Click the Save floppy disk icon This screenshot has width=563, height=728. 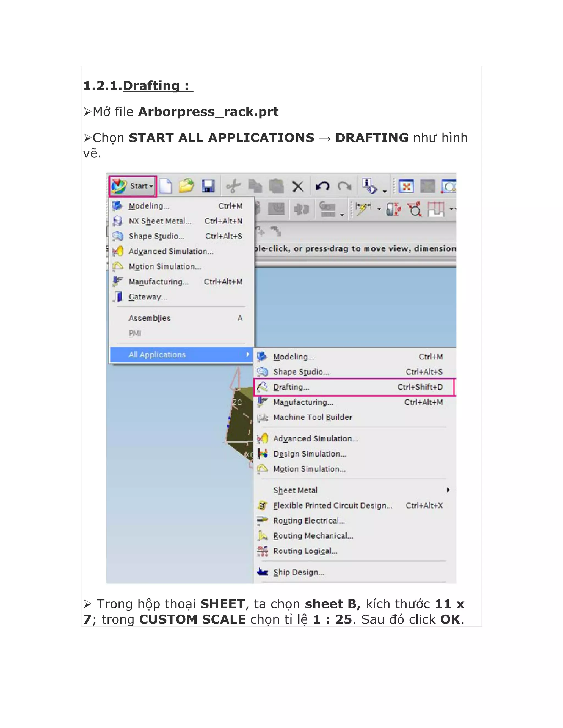(208, 186)
